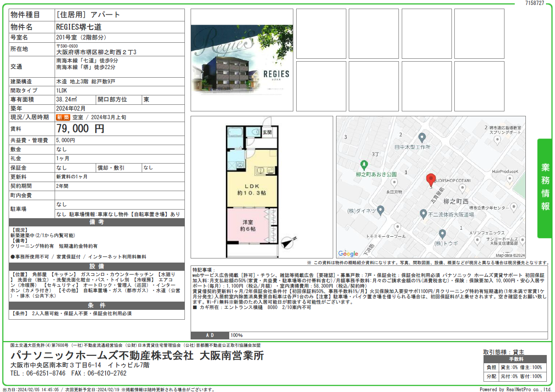This screenshot has height=392, width=555.
Task: Click the (株)ダイネツ map pin
Action: pyautogui.click(x=381, y=210)
